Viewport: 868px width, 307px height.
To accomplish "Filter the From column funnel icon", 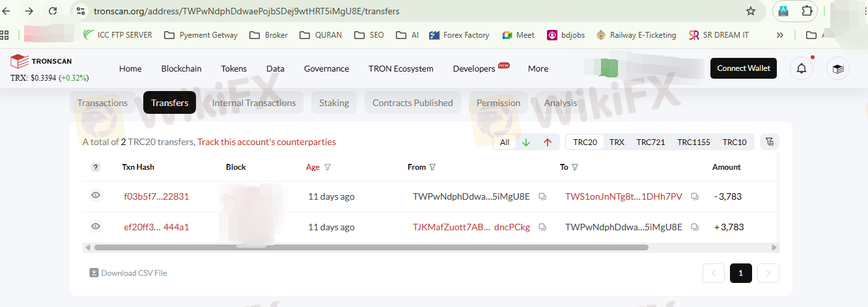I will point(432,167).
